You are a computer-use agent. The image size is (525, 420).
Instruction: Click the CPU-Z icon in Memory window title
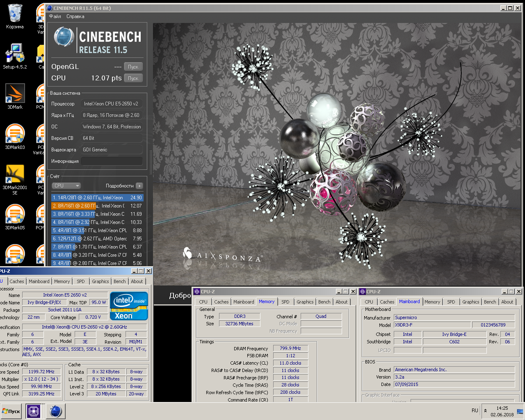pos(197,292)
